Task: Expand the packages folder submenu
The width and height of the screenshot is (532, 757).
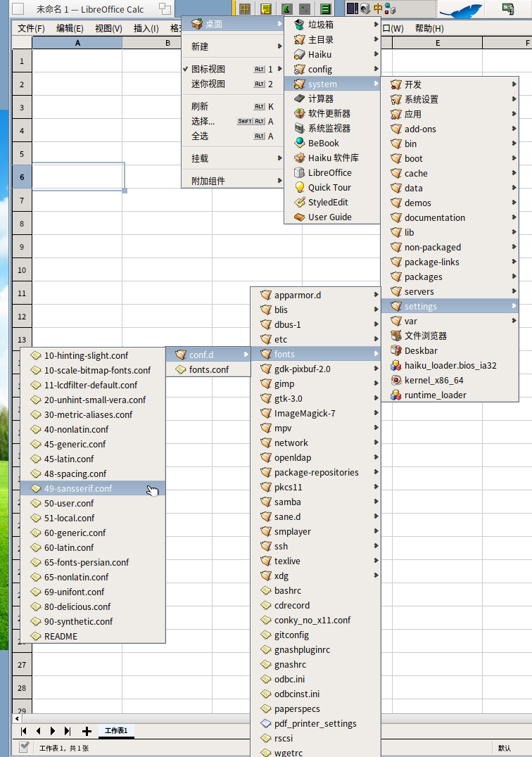Action: click(450, 277)
